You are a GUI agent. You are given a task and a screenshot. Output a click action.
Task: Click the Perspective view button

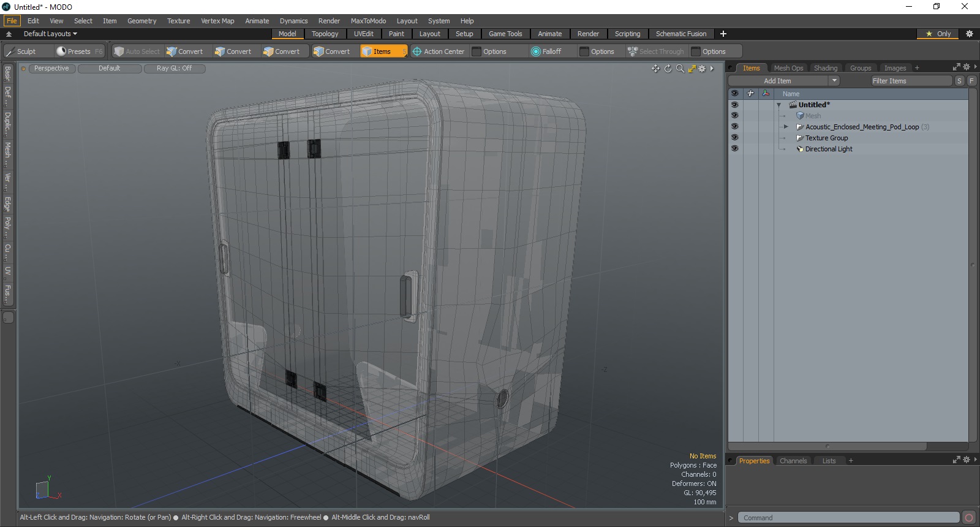point(51,69)
